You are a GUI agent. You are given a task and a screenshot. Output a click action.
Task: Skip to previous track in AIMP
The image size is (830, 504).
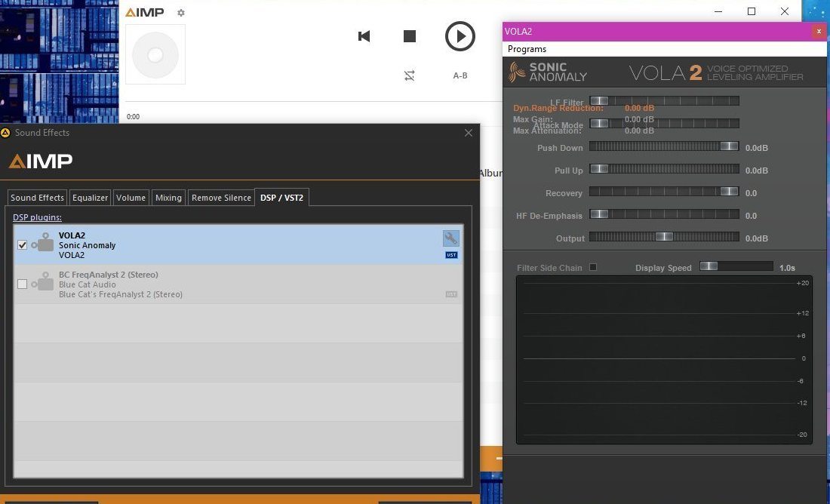click(x=364, y=36)
